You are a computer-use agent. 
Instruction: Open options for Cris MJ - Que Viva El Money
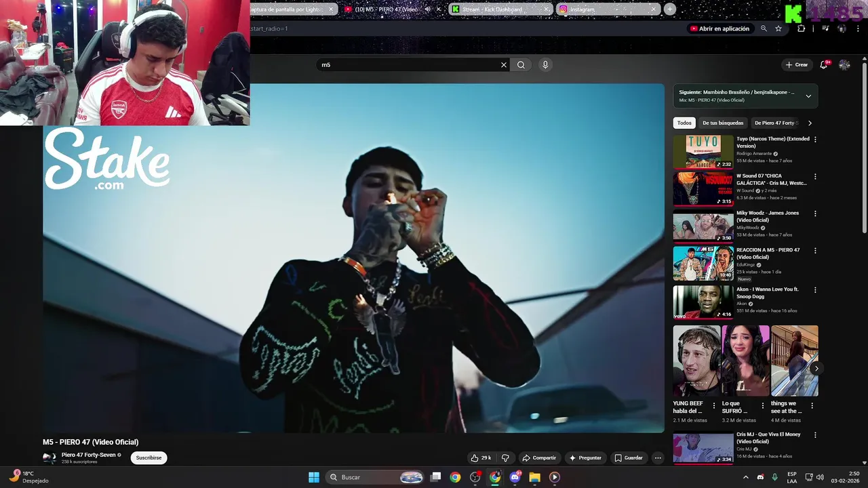815,435
